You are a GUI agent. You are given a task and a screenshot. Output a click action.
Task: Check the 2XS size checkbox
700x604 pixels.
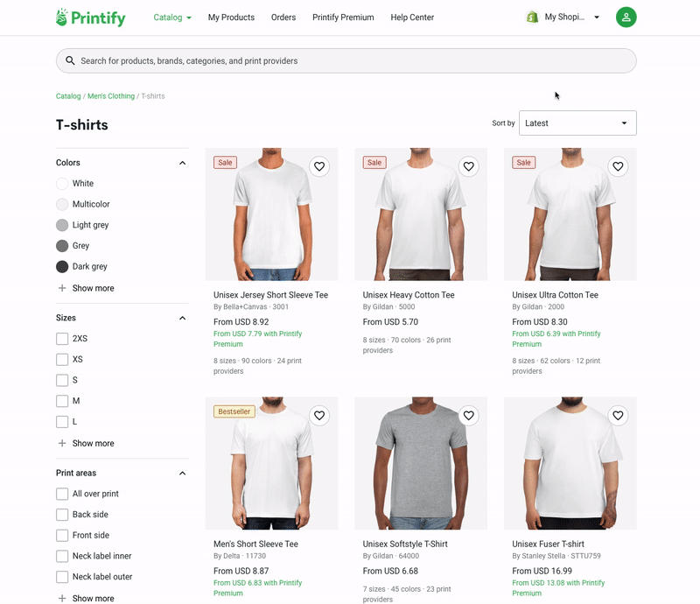click(x=62, y=339)
